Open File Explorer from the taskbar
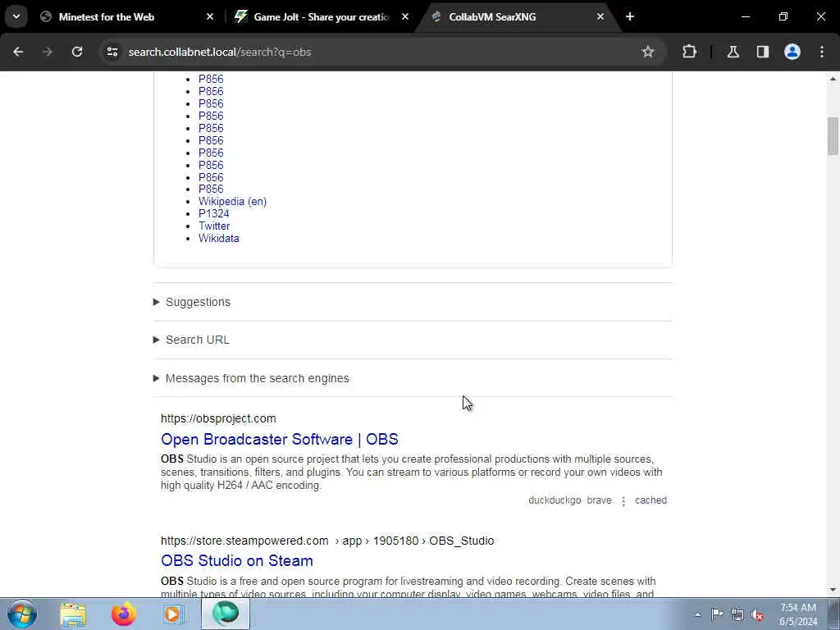The width and height of the screenshot is (840, 630). (73, 614)
